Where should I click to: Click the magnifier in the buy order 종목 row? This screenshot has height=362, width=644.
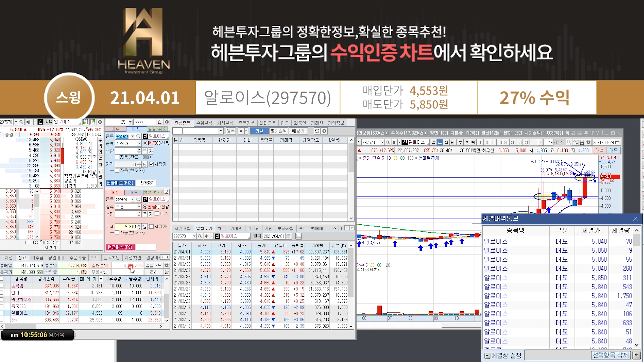tap(138, 199)
